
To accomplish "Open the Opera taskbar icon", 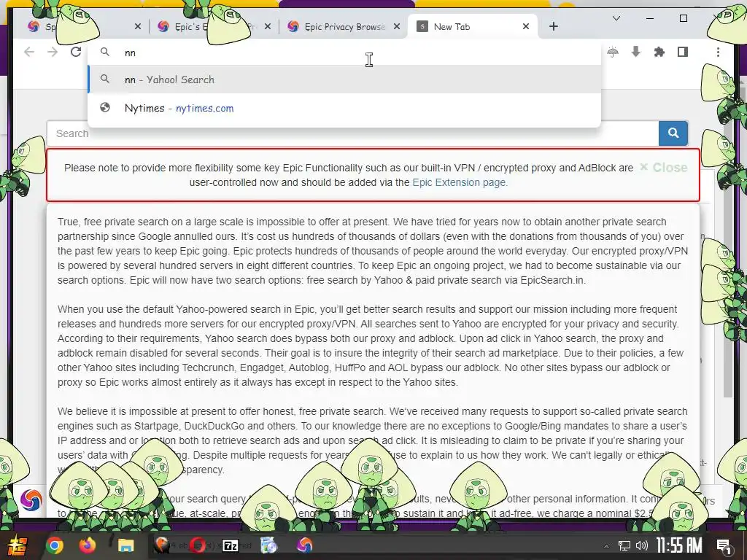I will 197,545.
